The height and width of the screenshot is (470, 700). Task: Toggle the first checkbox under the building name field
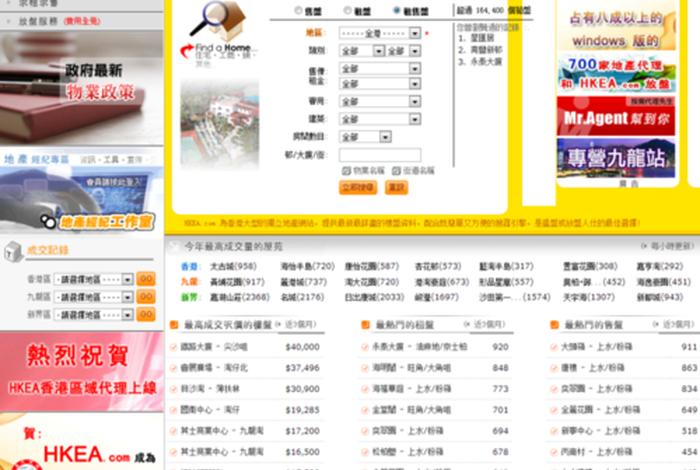346,171
